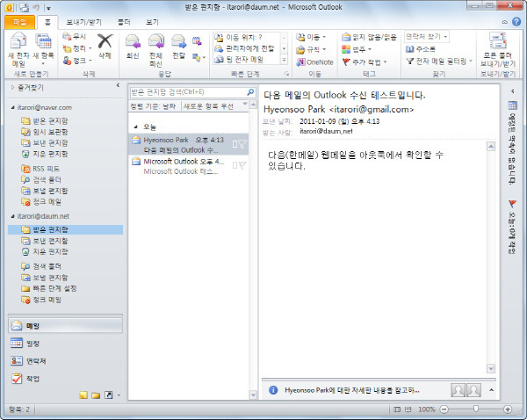
Task: Expand the To-Do bar with the arrow
Action: 513,91
